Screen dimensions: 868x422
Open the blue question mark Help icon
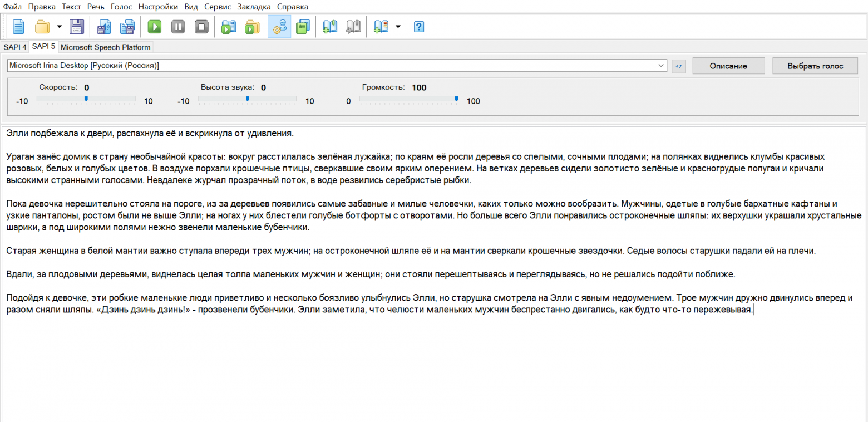[x=420, y=27]
